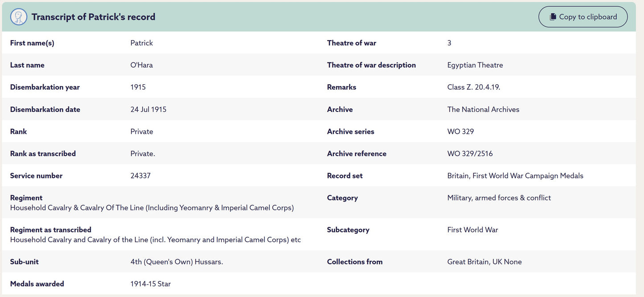This screenshot has width=644, height=297.
Task: Select the Transcript of Patrick's record heading
Action: (x=94, y=17)
